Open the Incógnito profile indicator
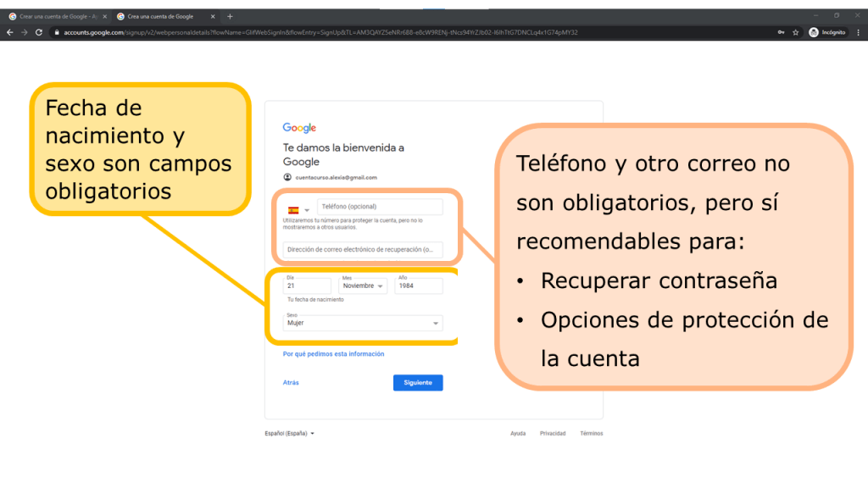 click(x=827, y=33)
